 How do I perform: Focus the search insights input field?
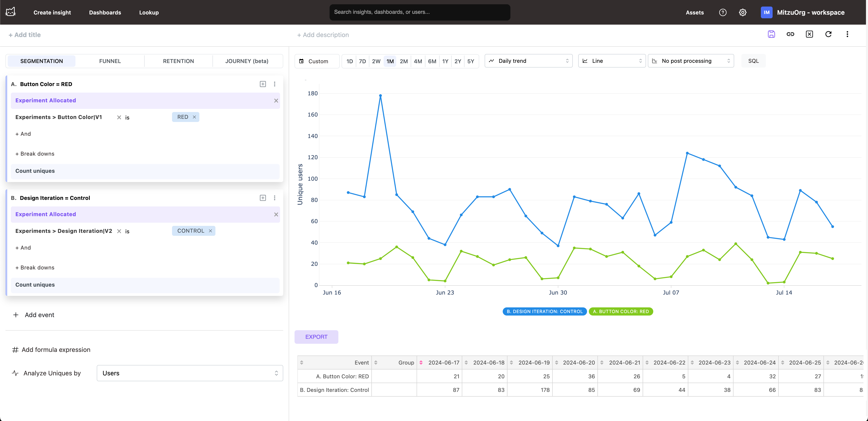pyautogui.click(x=420, y=12)
